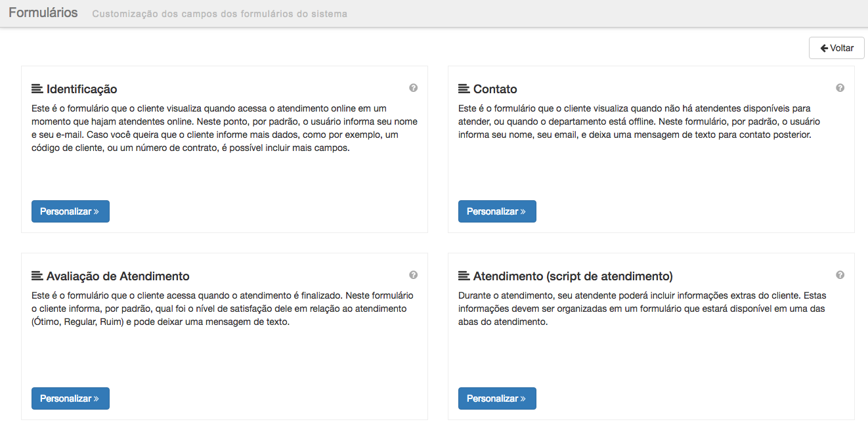Open help for Avaliação de Atendimento
This screenshot has width=868, height=428.
(413, 275)
